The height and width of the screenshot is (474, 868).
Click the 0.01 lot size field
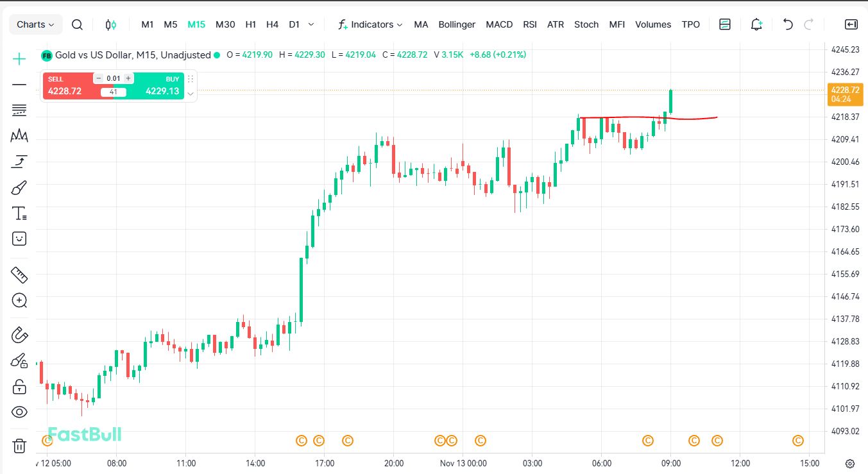point(114,78)
